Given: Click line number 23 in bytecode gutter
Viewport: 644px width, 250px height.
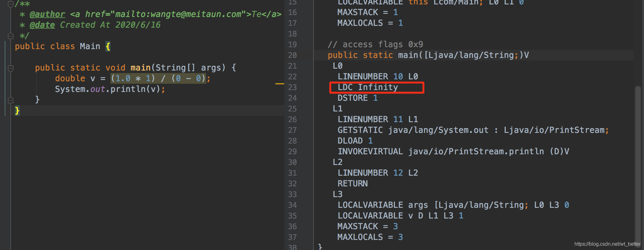Looking at the screenshot, I should click(x=292, y=87).
